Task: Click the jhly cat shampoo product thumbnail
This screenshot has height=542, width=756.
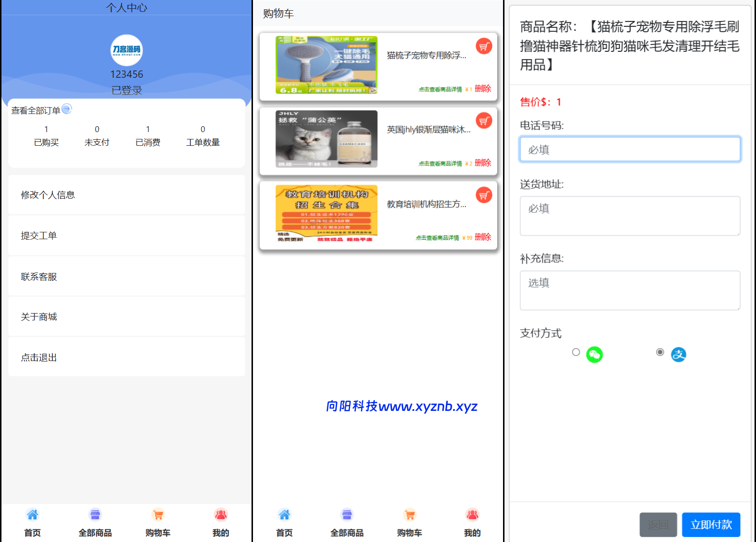Action: (x=326, y=139)
